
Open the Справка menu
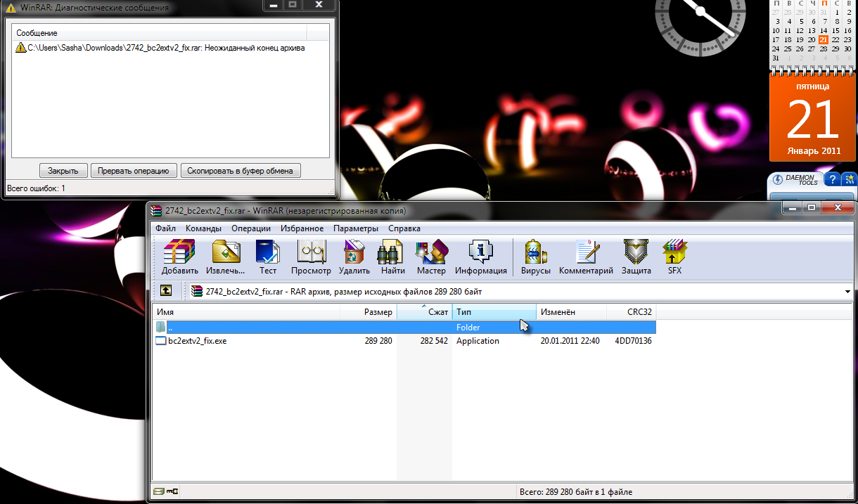pyautogui.click(x=404, y=228)
